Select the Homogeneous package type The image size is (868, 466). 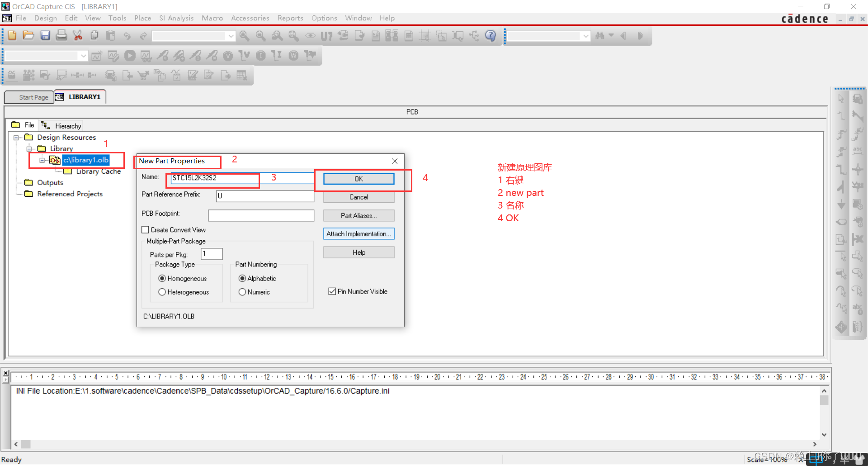162,278
